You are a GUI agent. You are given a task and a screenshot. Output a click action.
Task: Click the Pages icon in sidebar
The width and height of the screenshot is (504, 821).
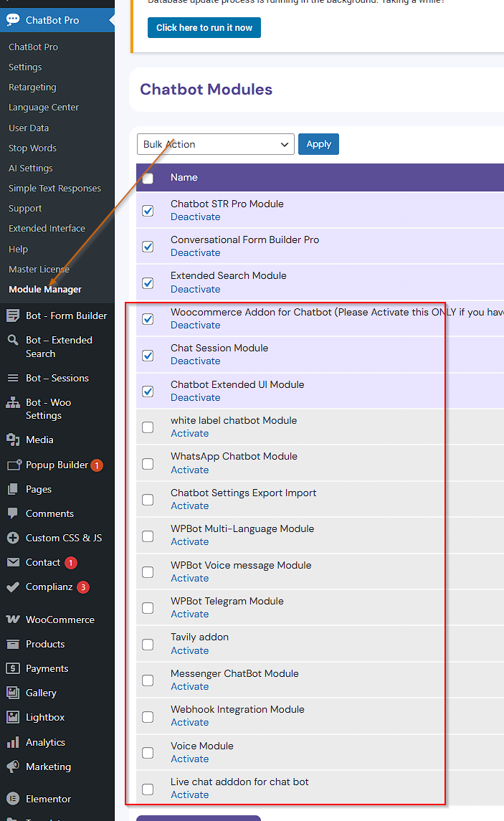13,489
